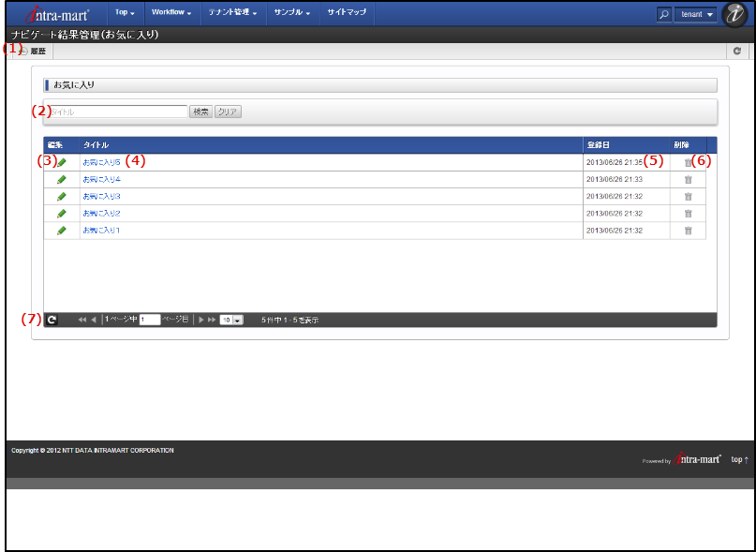
Task: Open the 履歴 history toolbar item
Action: point(34,52)
